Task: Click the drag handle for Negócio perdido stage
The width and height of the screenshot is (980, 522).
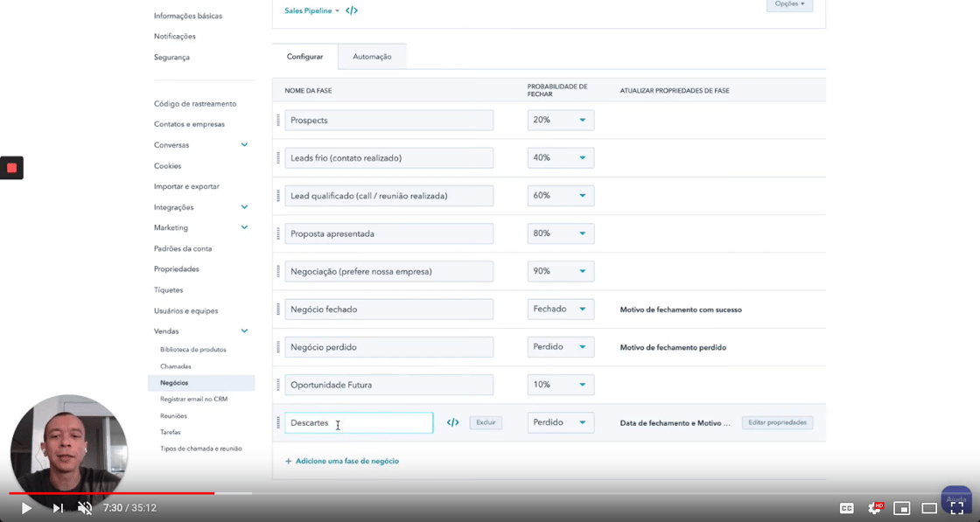Action: (x=278, y=347)
